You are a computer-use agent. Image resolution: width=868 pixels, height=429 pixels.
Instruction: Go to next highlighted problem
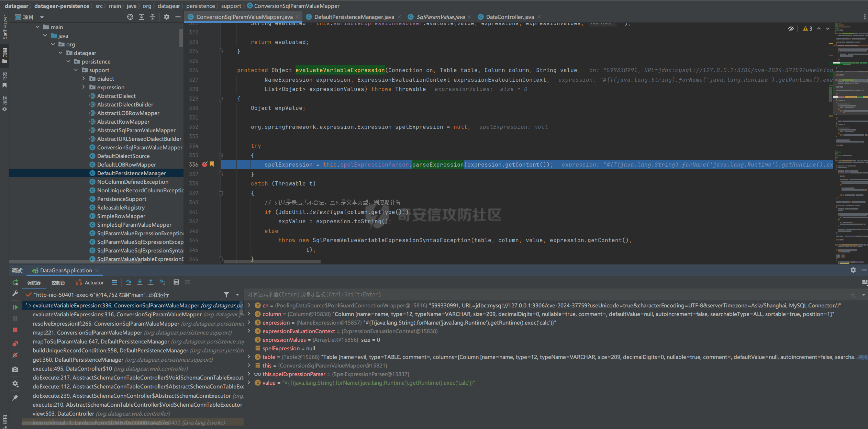tap(828, 29)
